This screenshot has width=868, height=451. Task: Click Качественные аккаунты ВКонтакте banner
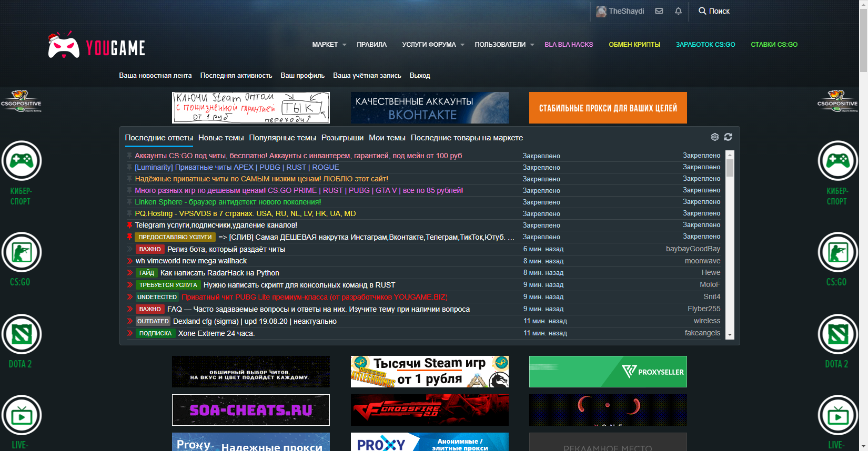click(430, 108)
